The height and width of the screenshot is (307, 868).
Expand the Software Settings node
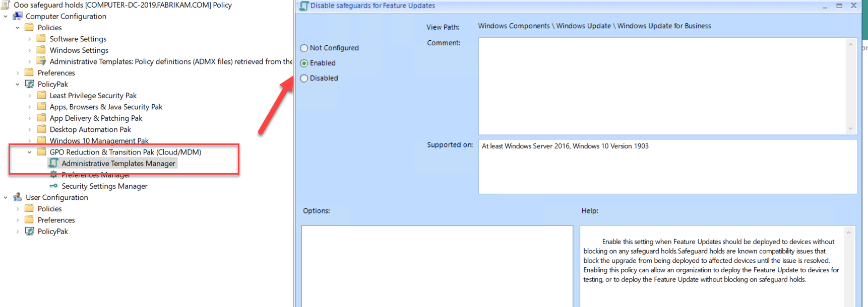(x=29, y=39)
